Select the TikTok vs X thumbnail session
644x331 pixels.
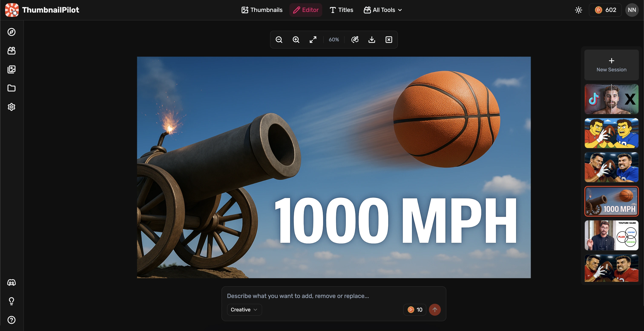click(x=611, y=99)
